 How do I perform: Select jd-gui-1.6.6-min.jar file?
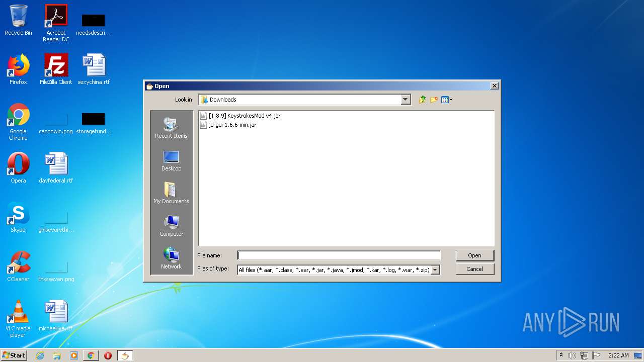(228, 125)
